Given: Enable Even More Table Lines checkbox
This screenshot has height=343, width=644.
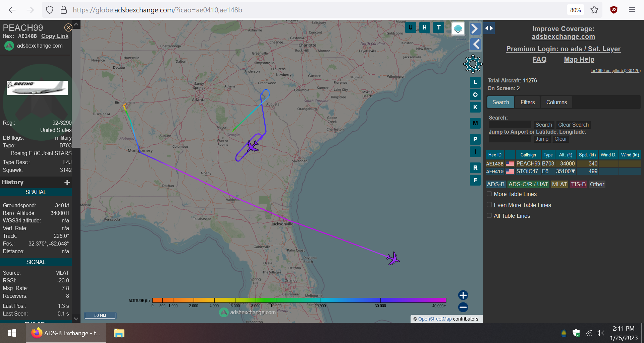Looking at the screenshot, I should 489,205.
